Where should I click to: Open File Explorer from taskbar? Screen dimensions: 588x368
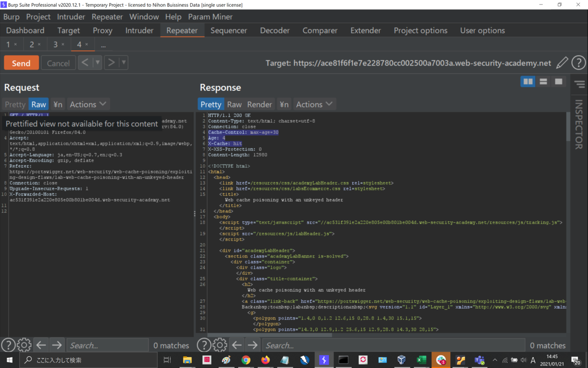pos(187,360)
